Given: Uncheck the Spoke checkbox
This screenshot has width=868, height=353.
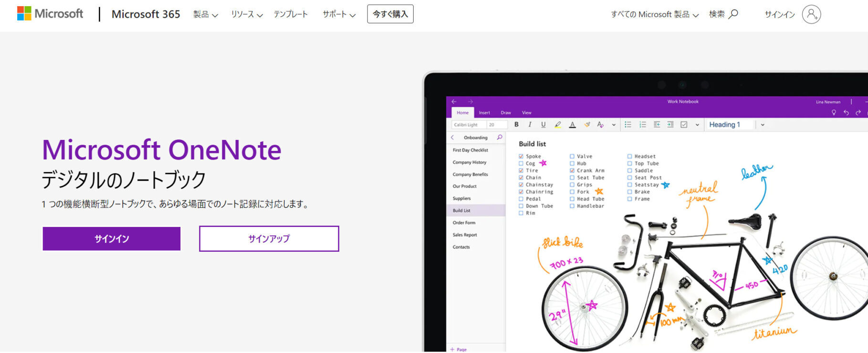Looking at the screenshot, I should (x=521, y=156).
